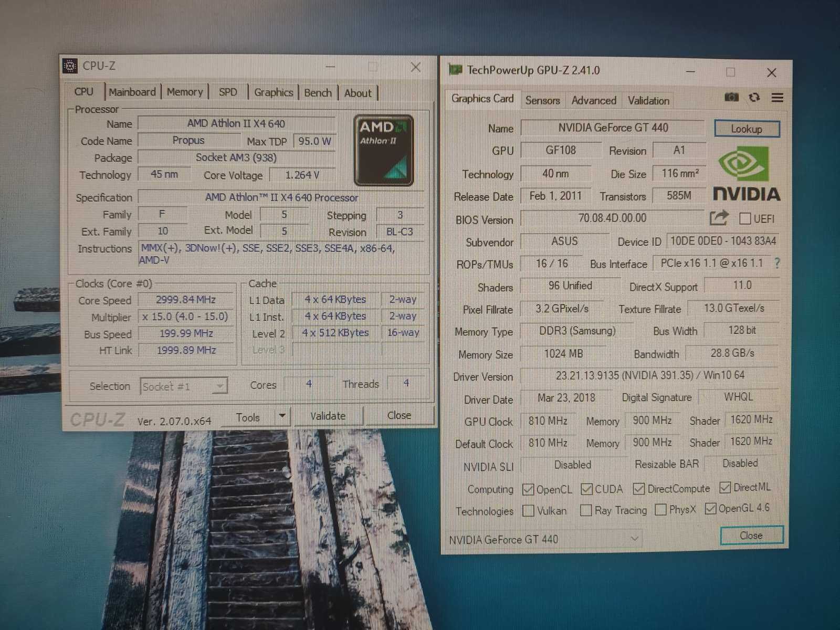Switch to the Mainboard tab

tap(132, 92)
